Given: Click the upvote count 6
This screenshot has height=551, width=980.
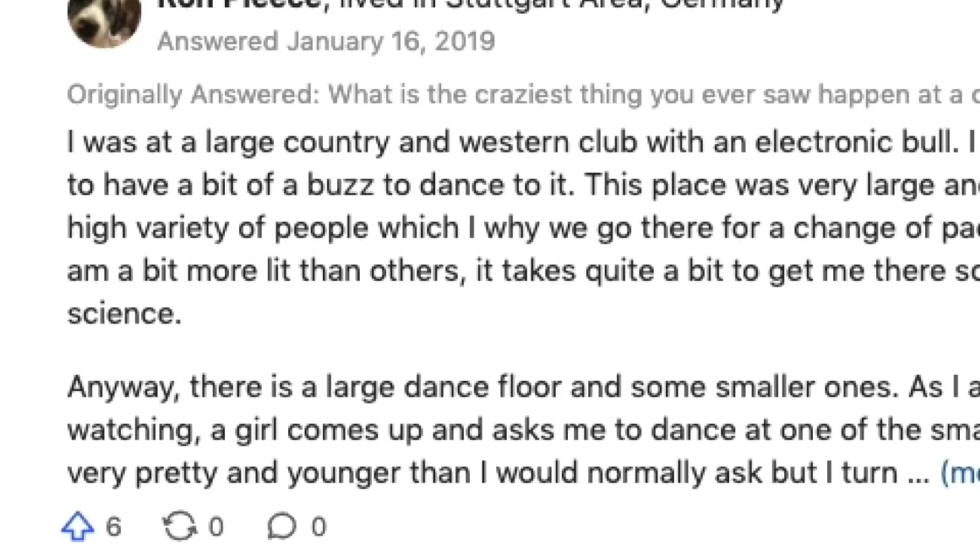Looking at the screenshot, I should [113, 527].
